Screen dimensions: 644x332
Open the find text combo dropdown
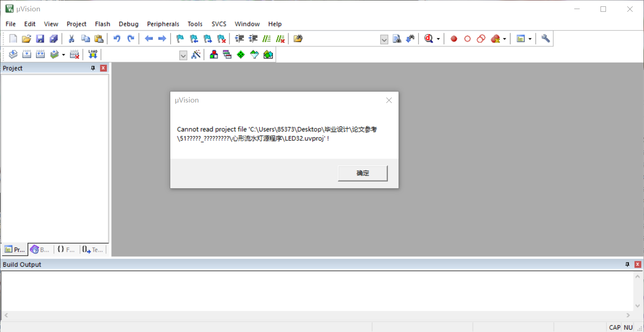[x=384, y=39]
